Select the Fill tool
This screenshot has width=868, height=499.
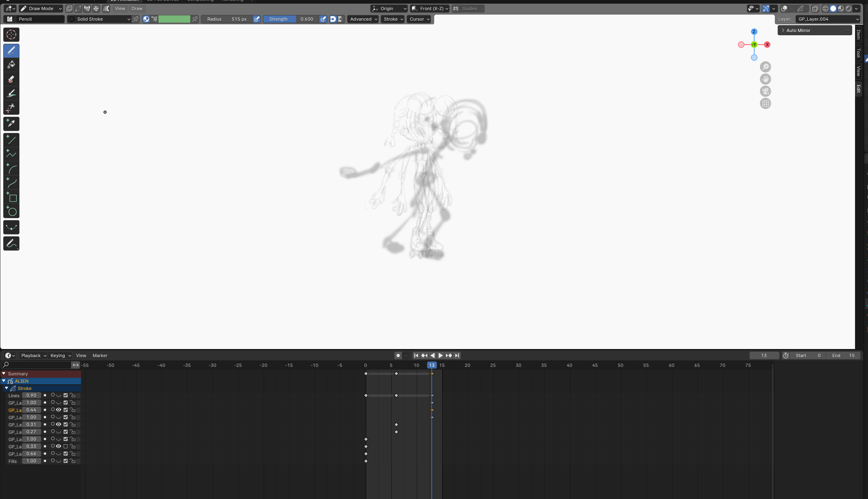[x=11, y=64]
